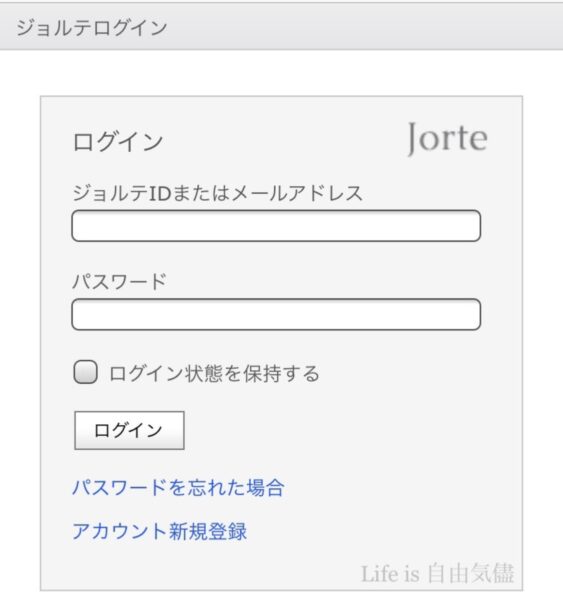Follow the new account registration link

pos(160,531)
